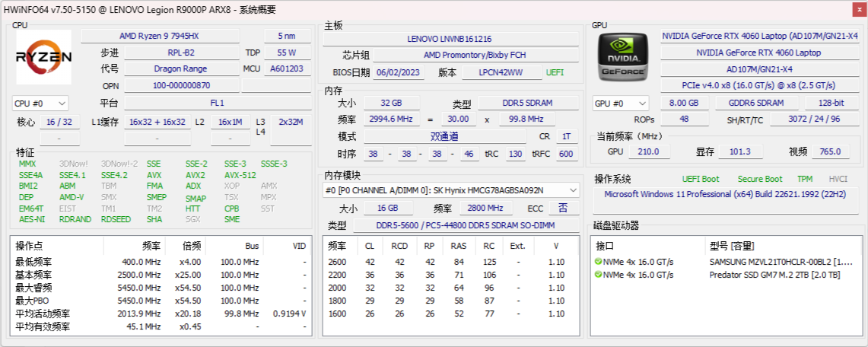Click the AVX-512 feature flag

pyautogui.click(x=240, y=175)
